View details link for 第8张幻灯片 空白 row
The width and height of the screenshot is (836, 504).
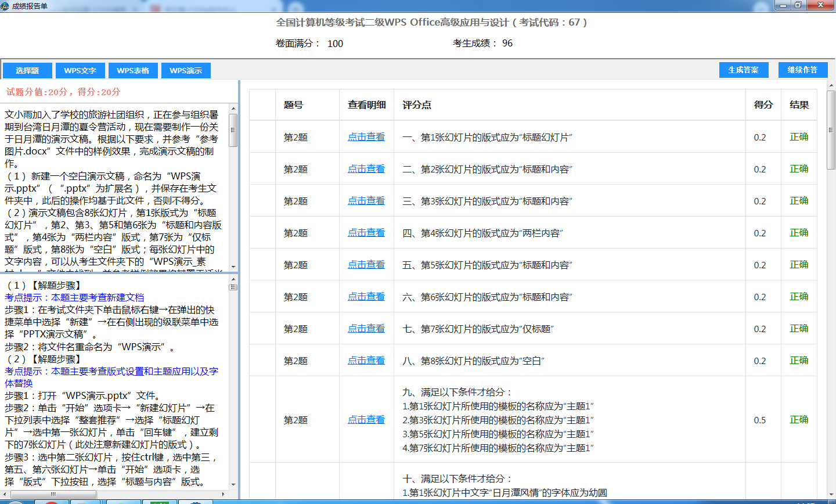point(366,361)
